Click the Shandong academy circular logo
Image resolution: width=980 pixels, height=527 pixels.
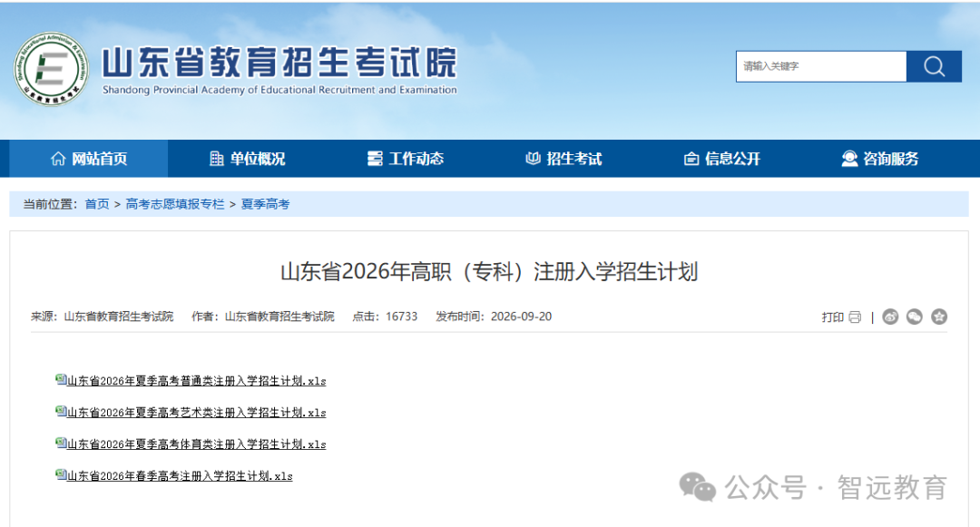[x=51, y=69]
